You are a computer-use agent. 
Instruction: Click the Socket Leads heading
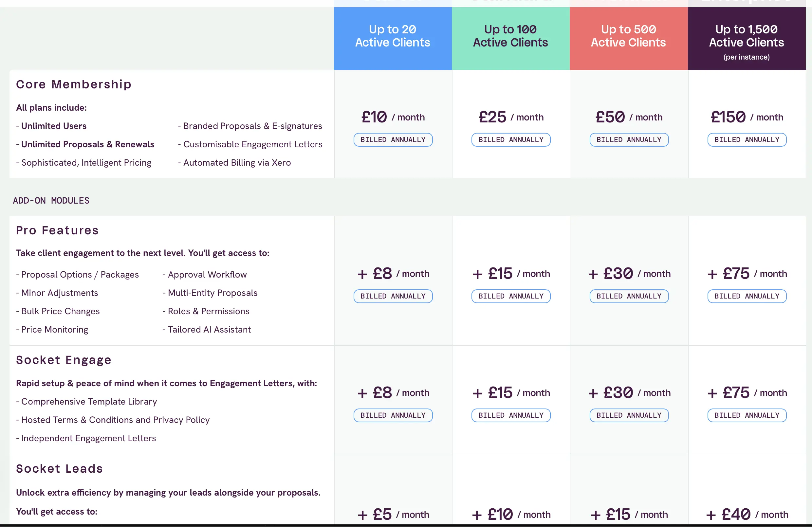[59, 468]
